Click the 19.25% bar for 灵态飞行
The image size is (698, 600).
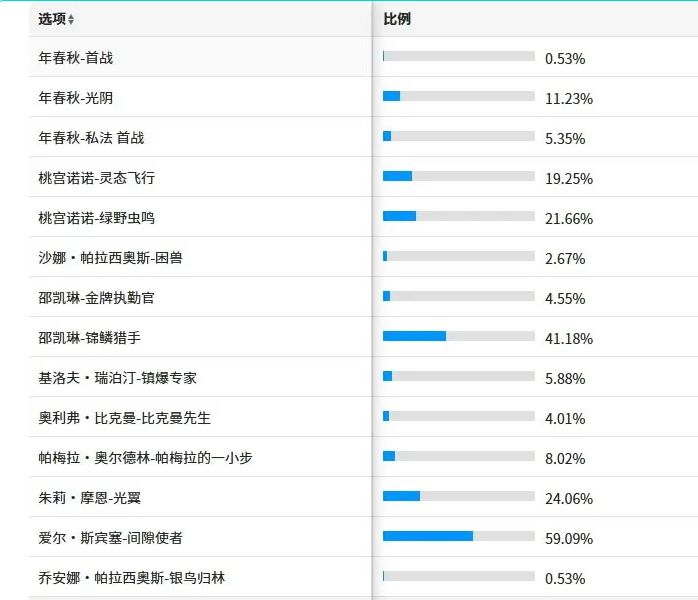click(459, 176)
